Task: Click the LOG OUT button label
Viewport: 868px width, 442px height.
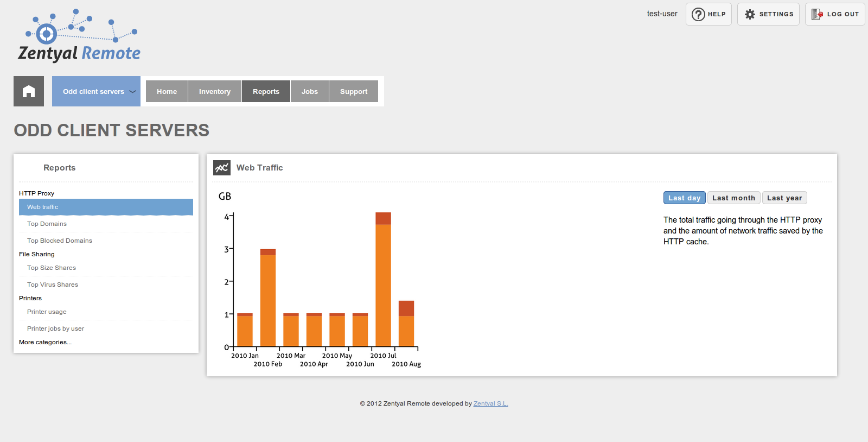Action: [843, 14]
